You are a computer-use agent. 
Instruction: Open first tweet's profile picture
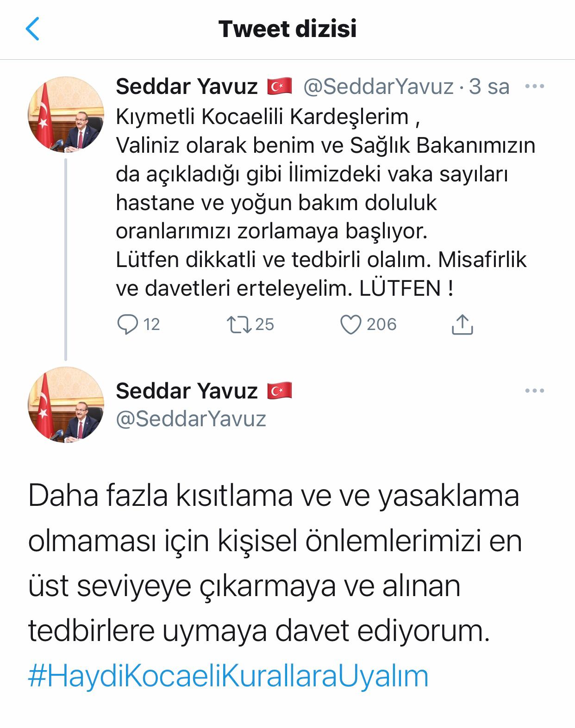66,115
